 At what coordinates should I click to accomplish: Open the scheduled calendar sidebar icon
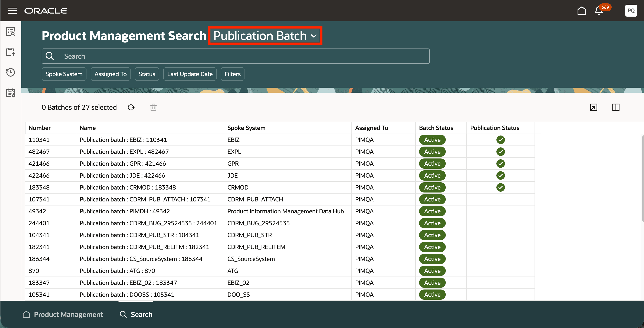point(11,93)
